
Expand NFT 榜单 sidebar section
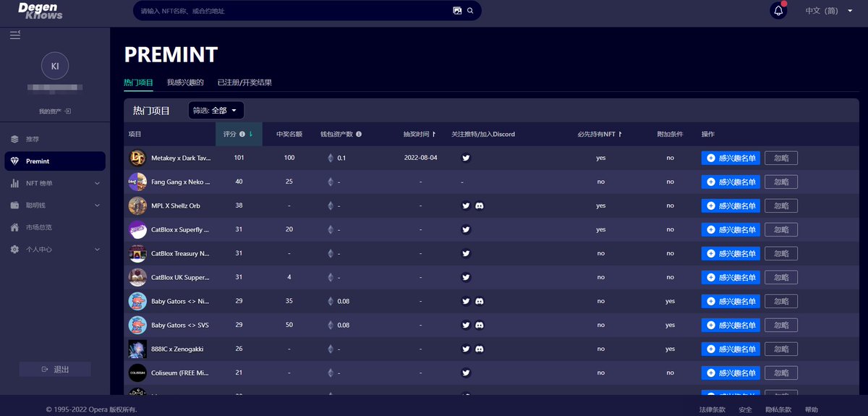55,183
